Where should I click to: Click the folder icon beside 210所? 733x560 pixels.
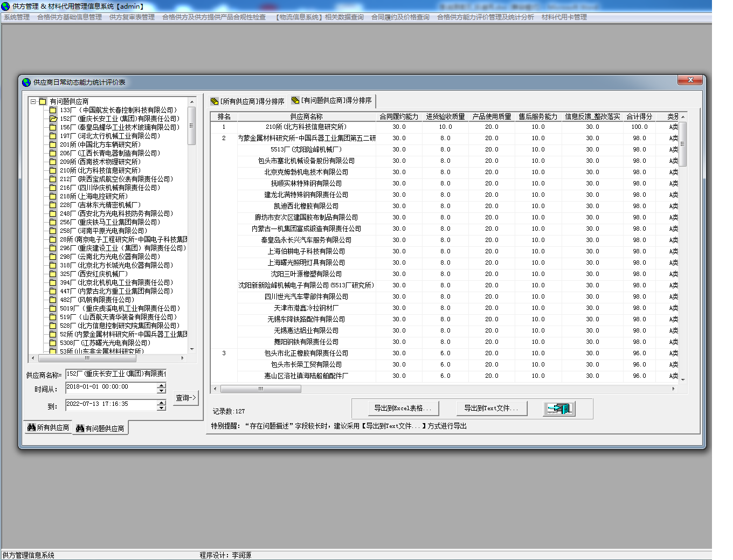click(53, 170)
